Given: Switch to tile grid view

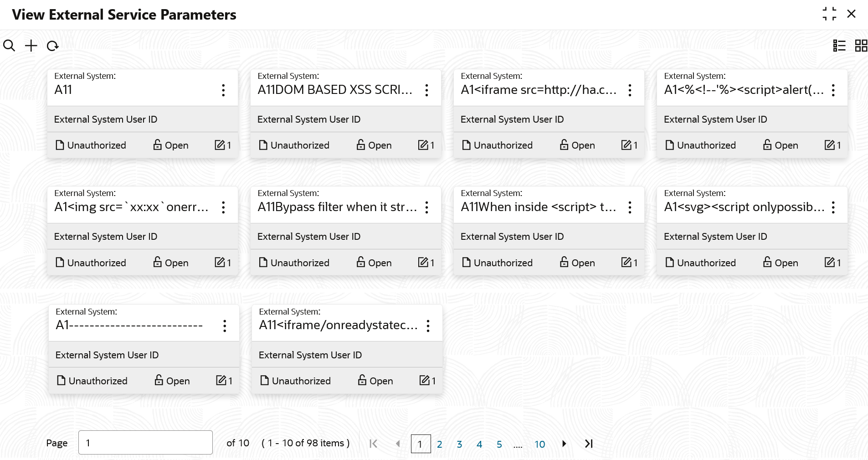Looking at the screenshot, I should 861,46.
